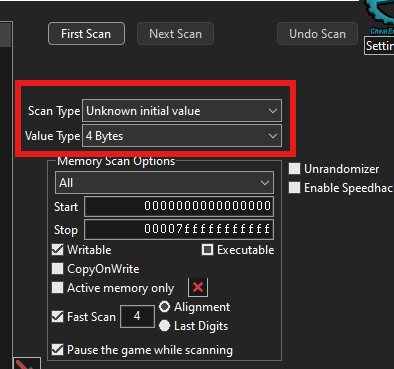Click the red diagonal icon at bottom left

point(27,363)
